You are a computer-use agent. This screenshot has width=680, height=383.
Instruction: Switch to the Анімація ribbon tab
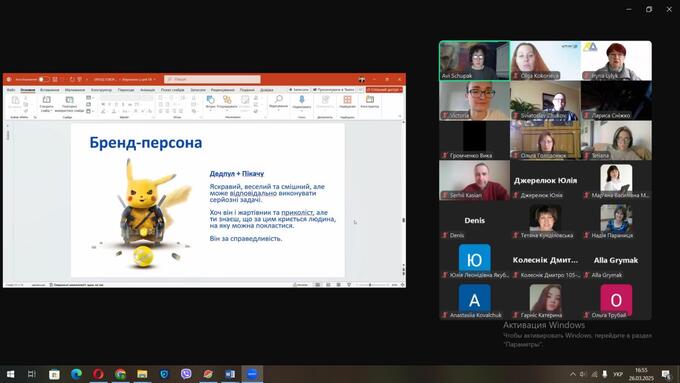coord(147,90)
